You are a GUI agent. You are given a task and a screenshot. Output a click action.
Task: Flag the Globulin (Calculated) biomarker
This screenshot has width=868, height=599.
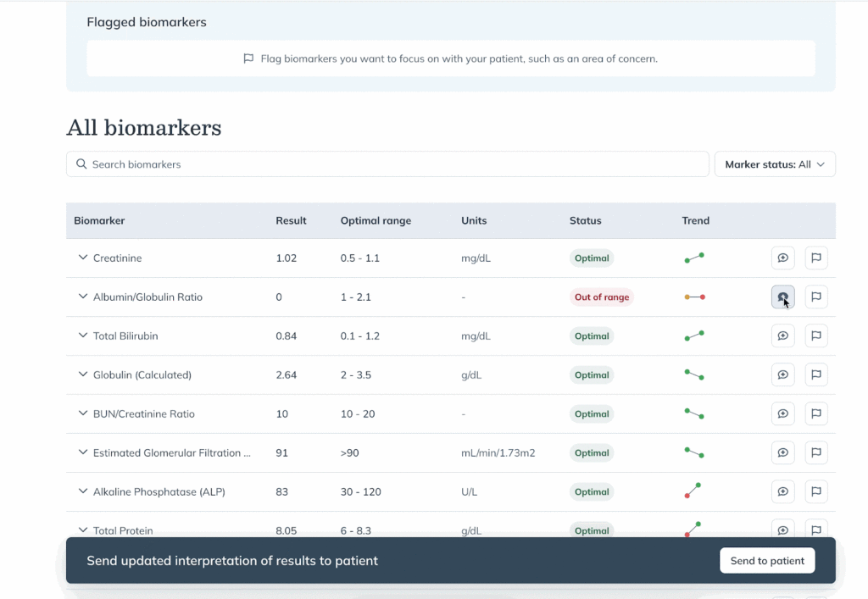click(x=816, y=375)
